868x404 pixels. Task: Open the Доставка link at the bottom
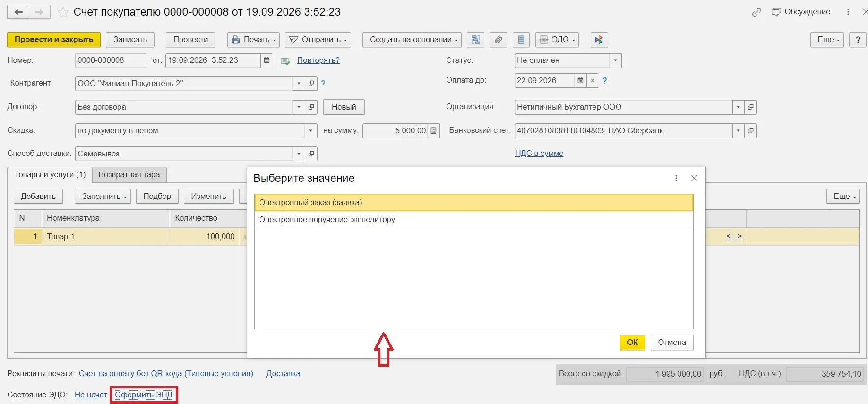click(x=283, y=374)
